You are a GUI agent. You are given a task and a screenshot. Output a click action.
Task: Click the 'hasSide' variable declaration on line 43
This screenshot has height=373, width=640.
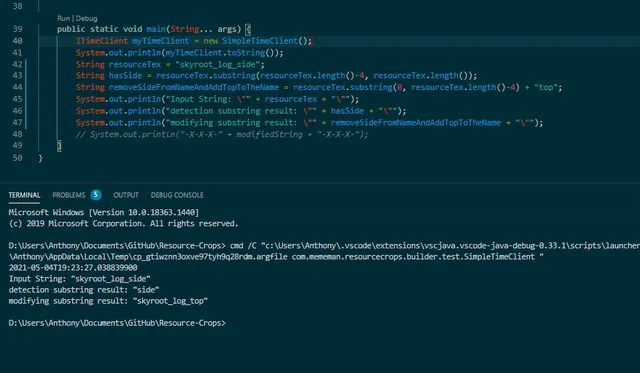pos(125,75)
